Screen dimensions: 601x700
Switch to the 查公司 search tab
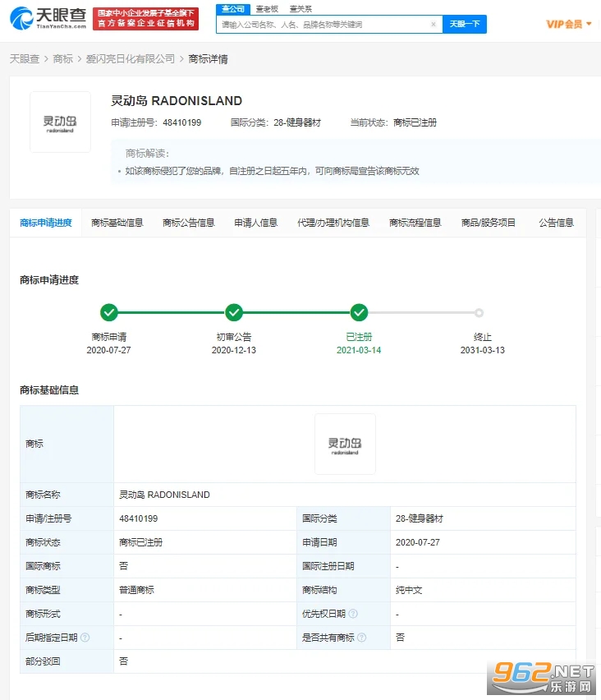coord(233,9)
